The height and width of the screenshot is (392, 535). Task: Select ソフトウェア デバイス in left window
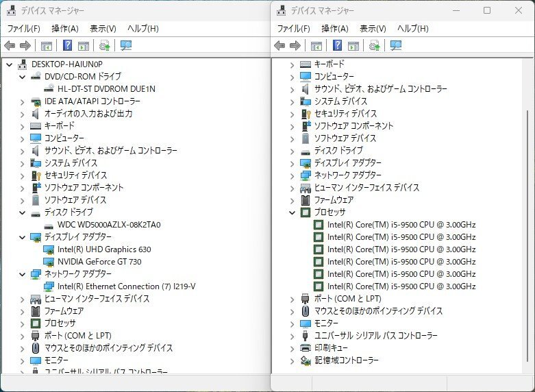point(75,199)
